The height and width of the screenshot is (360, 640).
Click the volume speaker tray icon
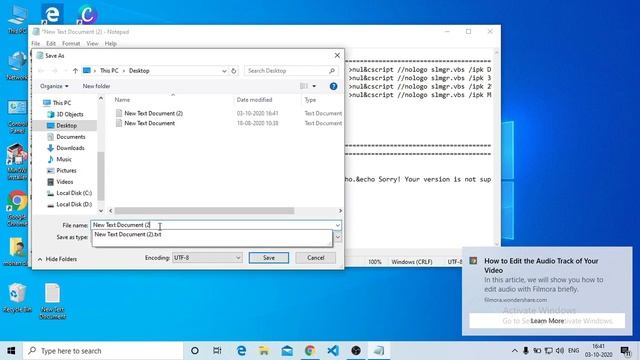click(560, 351)
